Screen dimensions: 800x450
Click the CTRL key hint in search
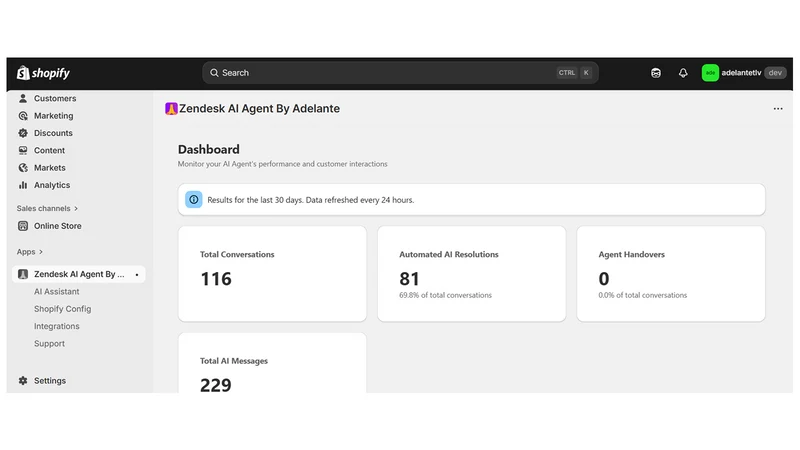coord(567,73)
